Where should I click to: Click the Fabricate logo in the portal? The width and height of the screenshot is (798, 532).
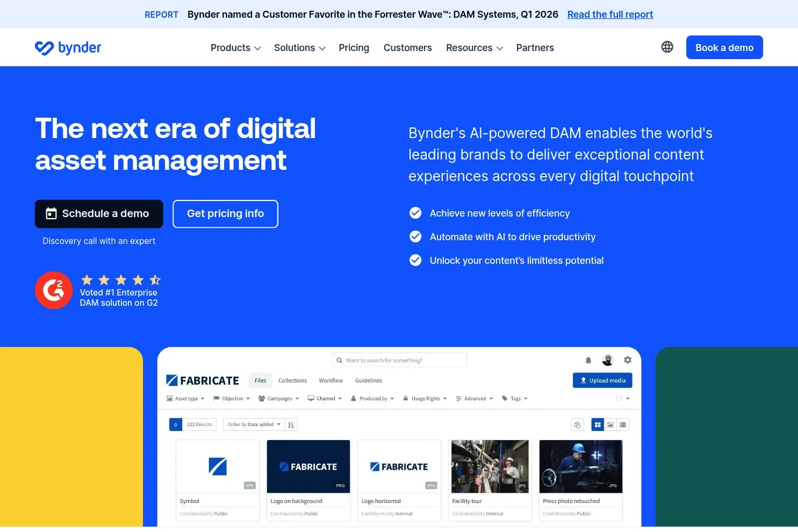203,380
